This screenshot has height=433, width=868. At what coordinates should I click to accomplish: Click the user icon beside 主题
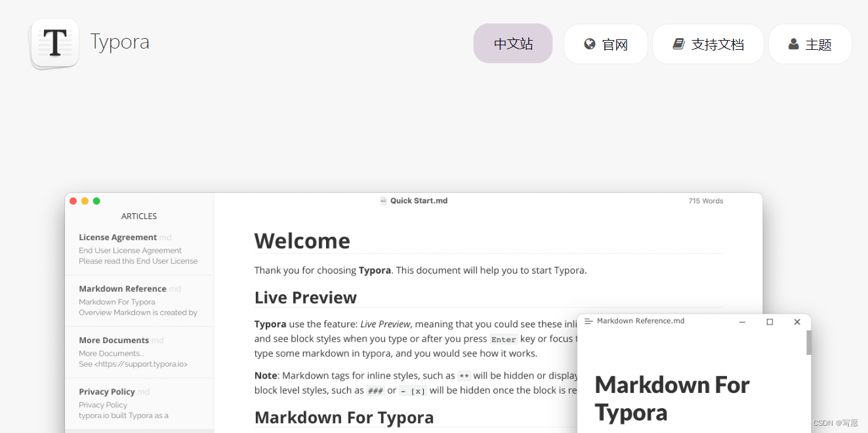pyautogui.click(x=793, y=44)
